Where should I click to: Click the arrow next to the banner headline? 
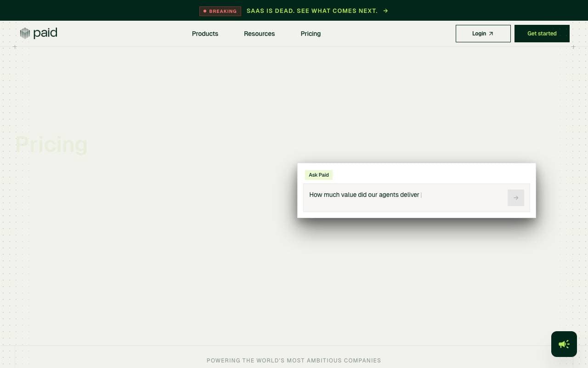coord(385,11)
